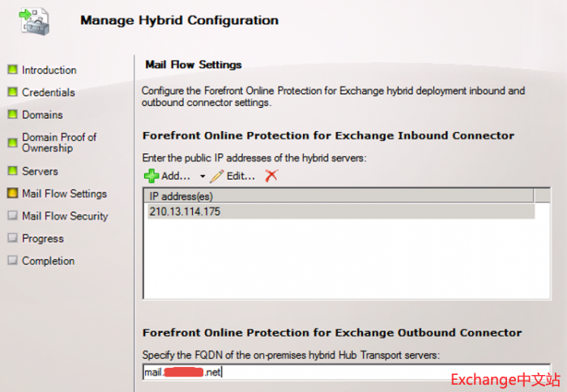567x392 pixels.
Task: Select the Mail Flow Security step
Action: [65, 216]
